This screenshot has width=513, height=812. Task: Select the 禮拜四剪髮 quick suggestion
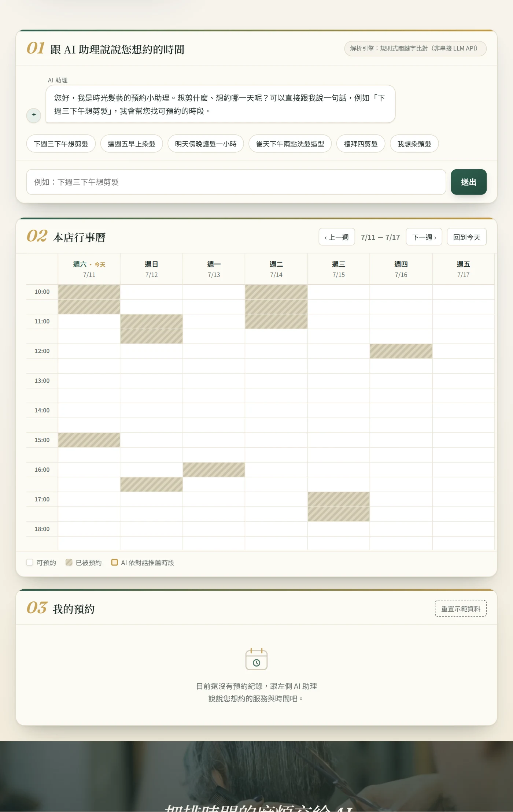(361, 144)
